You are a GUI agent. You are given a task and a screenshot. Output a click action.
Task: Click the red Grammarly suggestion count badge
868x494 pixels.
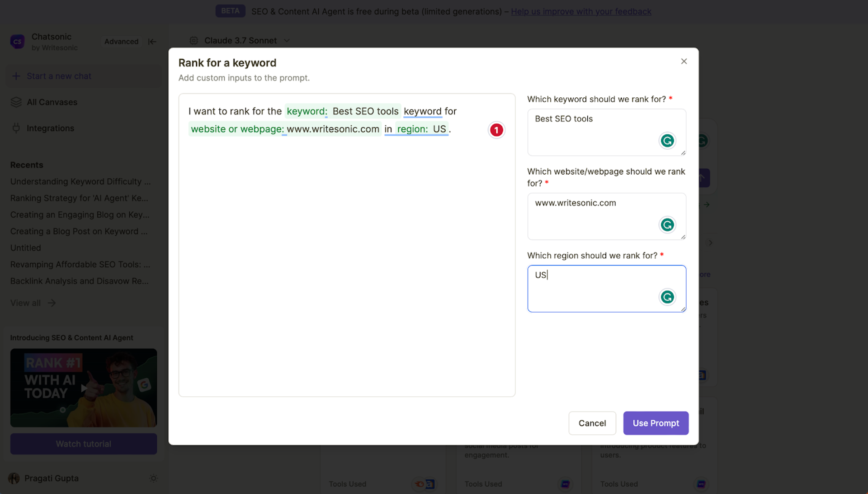pyautogui.click(x=496, y=130)
